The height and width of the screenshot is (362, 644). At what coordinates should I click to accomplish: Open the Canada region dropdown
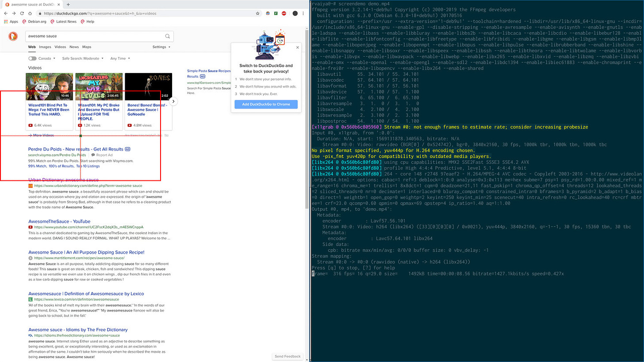point(47,58)
